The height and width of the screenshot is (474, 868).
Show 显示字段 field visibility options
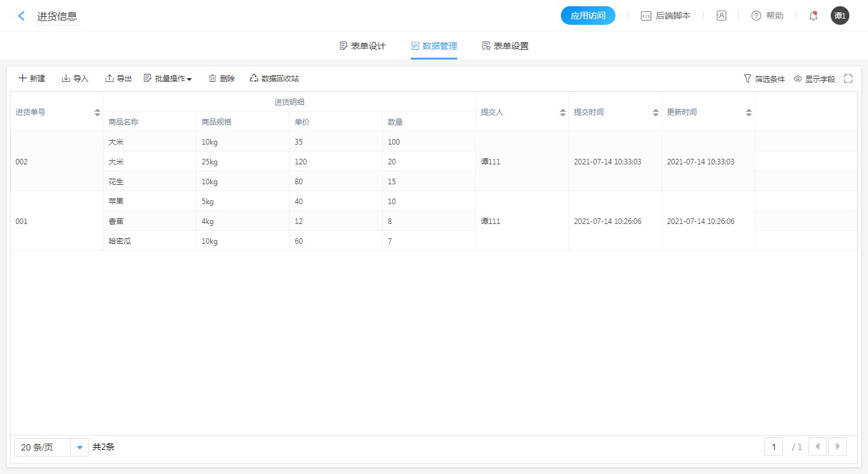coord(815,79)
